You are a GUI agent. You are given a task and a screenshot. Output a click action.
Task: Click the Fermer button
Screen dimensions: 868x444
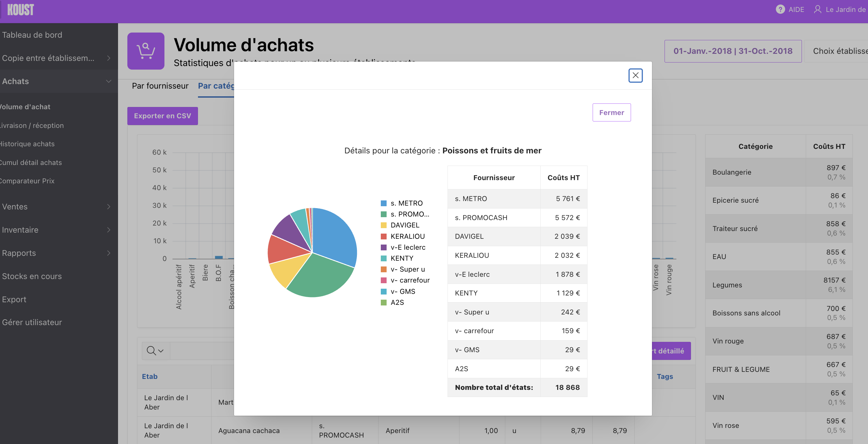611,112
